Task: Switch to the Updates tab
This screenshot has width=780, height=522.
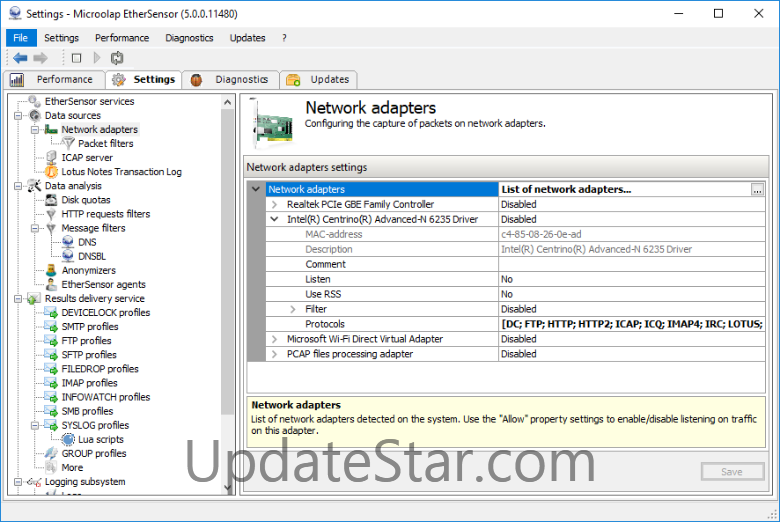Action: [x=318, y=80]
